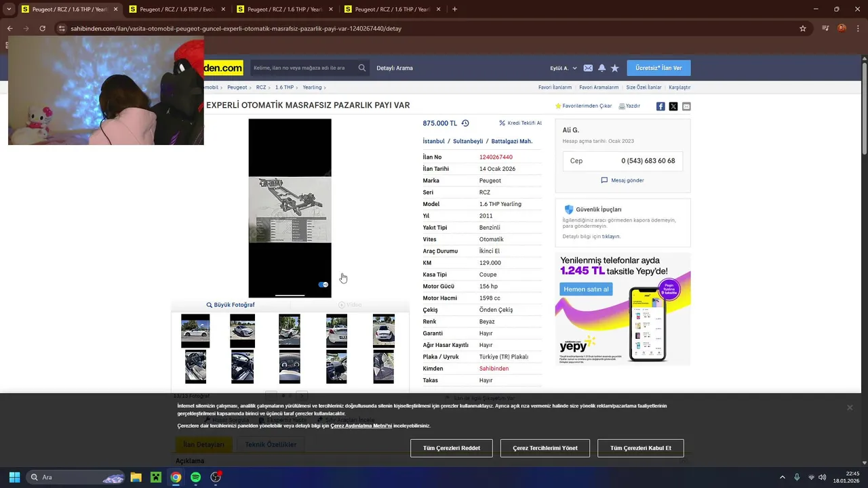Reload the page in Chrome

[x=42, y=28]
